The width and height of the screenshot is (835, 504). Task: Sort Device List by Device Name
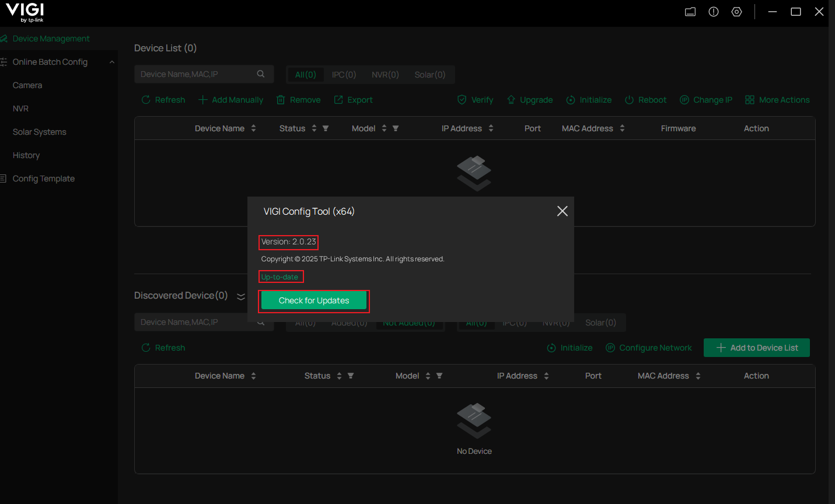[254, 128]
